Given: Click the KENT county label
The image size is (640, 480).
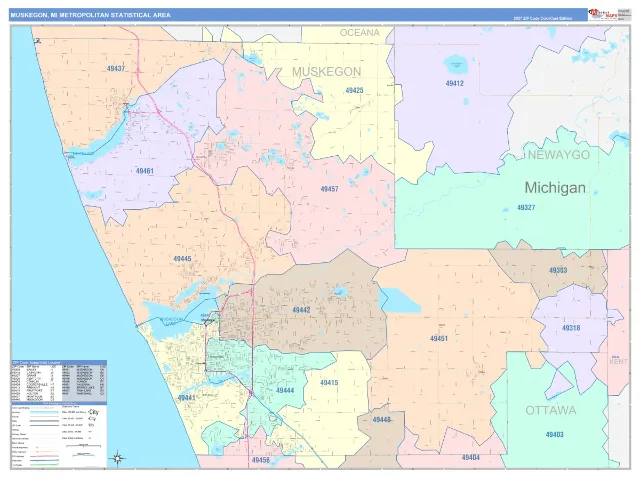Looking at the screenshot, I should [x=618, y=362].
